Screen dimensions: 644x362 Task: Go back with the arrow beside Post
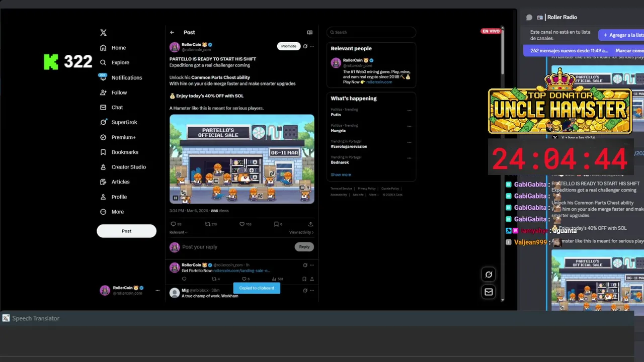click(x=172, y=32)
